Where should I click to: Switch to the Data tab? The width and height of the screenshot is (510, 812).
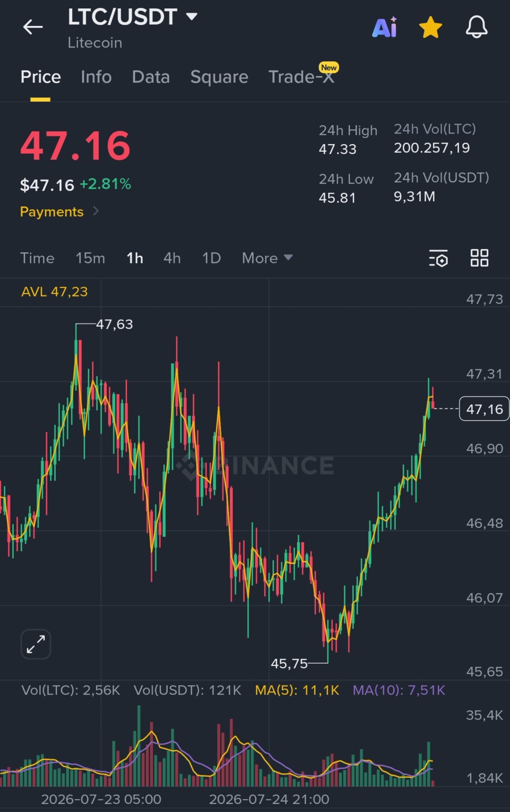tap(151, 77)
